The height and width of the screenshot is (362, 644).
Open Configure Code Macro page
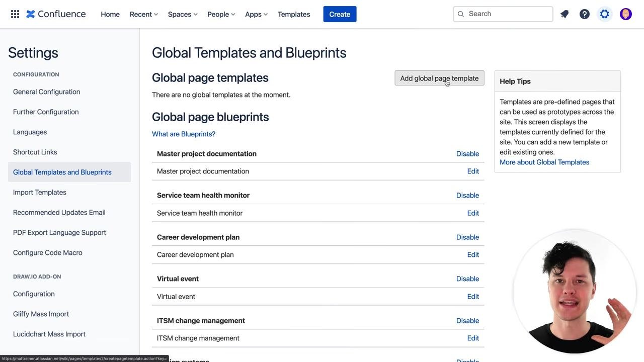pyautogui.click(x=48, y=252)
